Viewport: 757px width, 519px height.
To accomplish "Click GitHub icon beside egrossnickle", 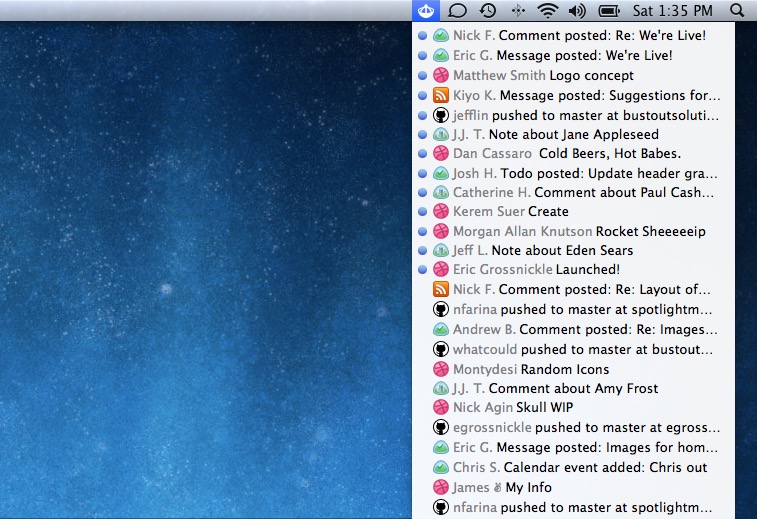I will click(x=440, y=427).
